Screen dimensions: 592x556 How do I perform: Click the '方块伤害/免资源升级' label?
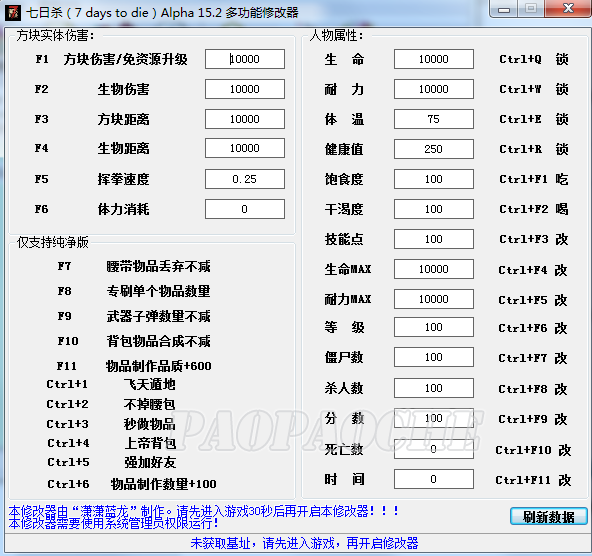pos(126,59)
